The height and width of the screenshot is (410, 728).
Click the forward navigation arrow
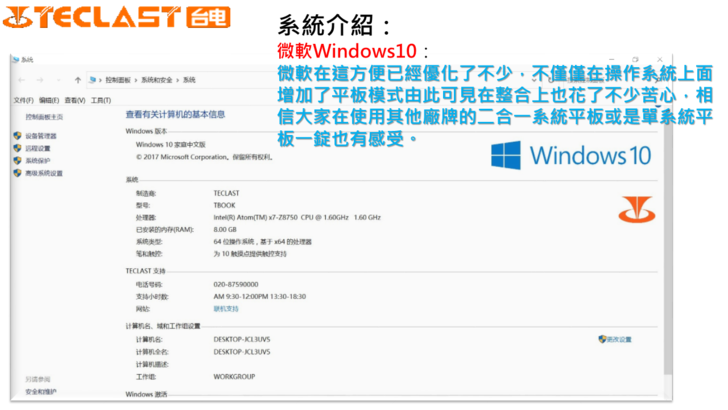40,80
